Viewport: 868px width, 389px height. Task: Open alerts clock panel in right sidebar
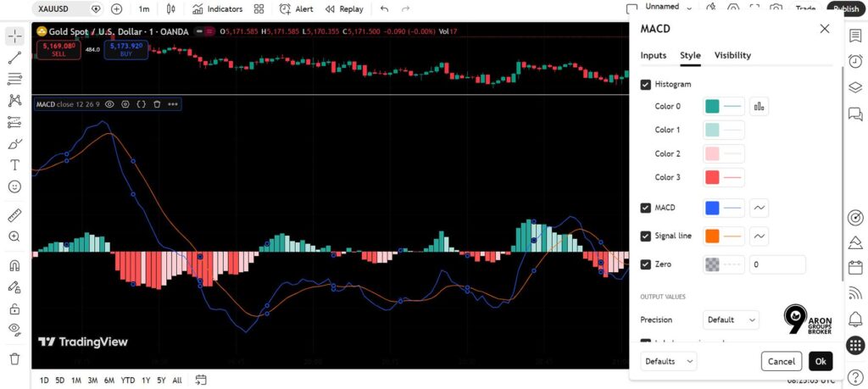pos(855,61)
